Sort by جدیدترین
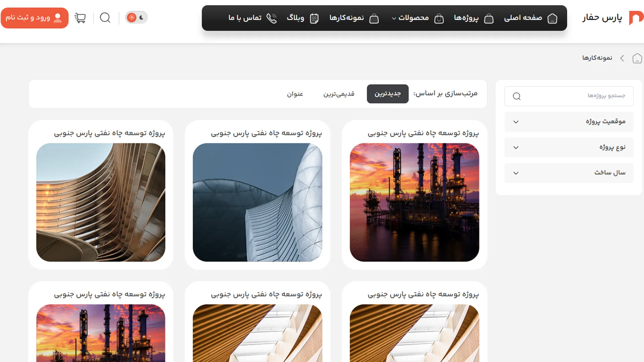The width and height of the screenshot is (644, 362). coord(387,94)
